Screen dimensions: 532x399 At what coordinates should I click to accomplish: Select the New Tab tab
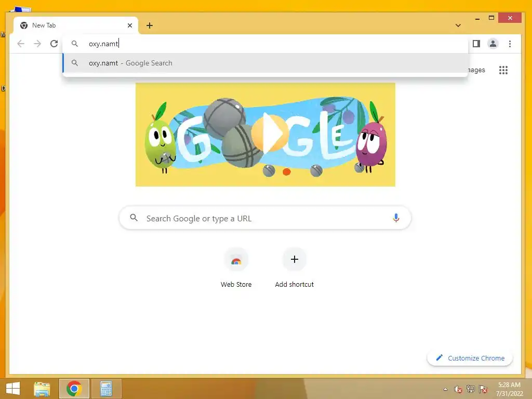pyautogui.click(x=75, y=25)
